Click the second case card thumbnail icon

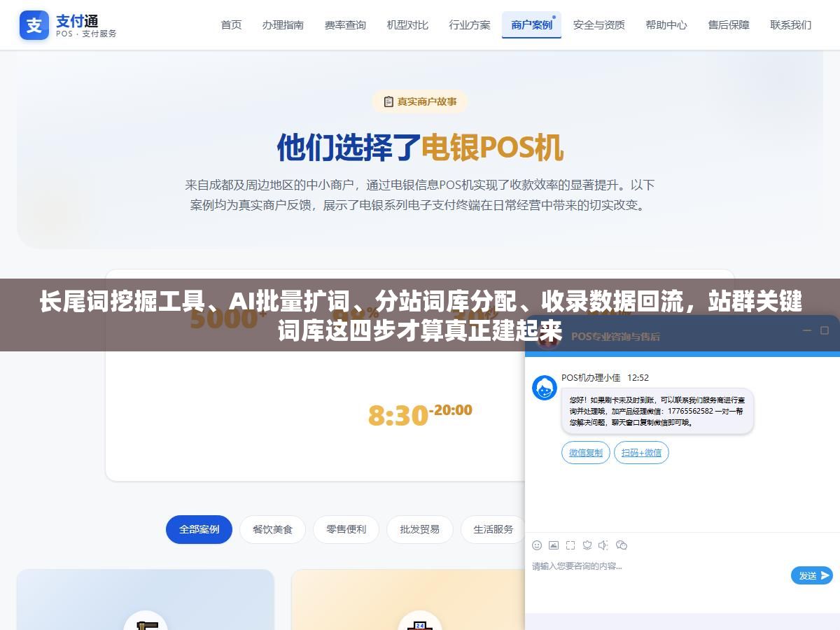pos(420,622)
